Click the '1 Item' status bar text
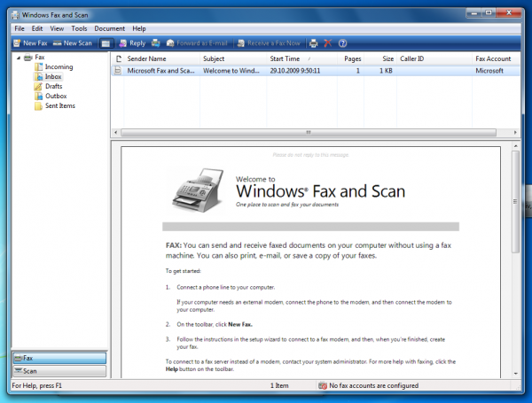 [279, 385]
